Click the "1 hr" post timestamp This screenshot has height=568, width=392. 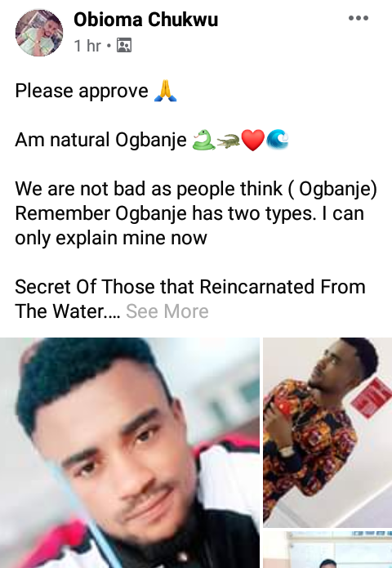pos(87,46)
